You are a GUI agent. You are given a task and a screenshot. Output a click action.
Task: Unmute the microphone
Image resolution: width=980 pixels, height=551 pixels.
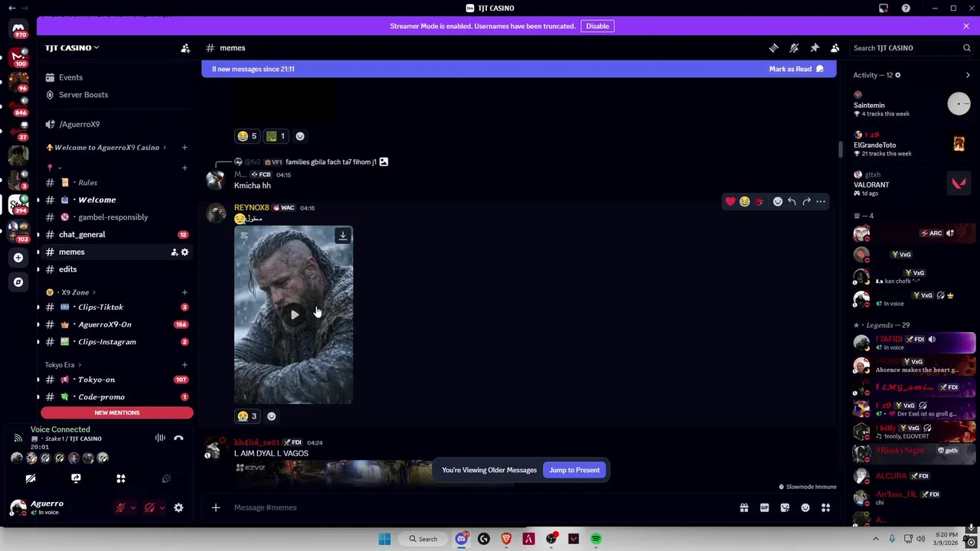coord(120,508)
